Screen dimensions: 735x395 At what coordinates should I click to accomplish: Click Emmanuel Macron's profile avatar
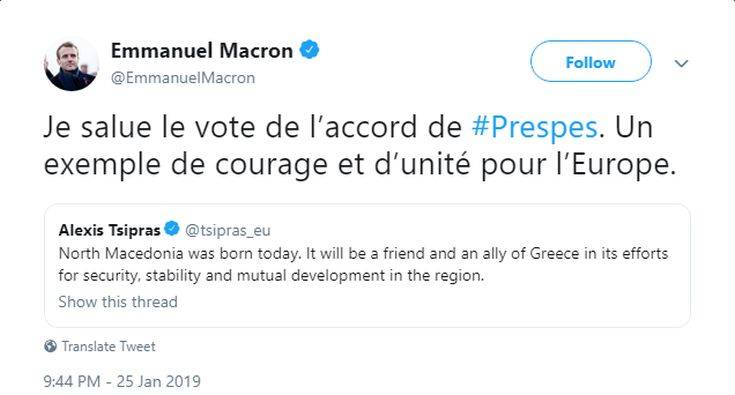click(71, 64)
